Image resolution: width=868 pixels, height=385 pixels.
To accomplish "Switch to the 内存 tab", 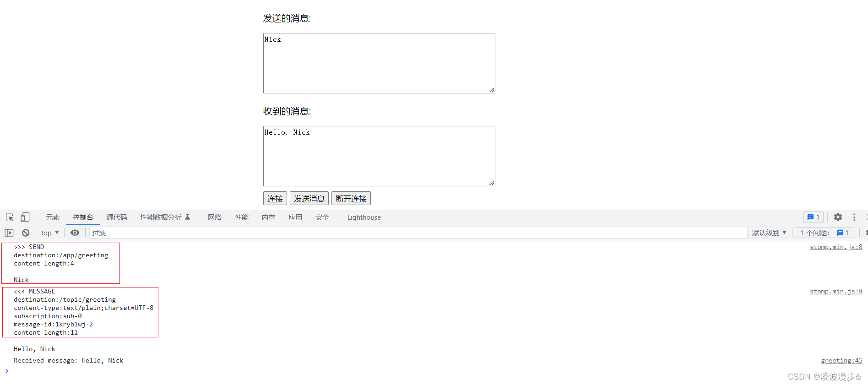I will click(269, 217).
